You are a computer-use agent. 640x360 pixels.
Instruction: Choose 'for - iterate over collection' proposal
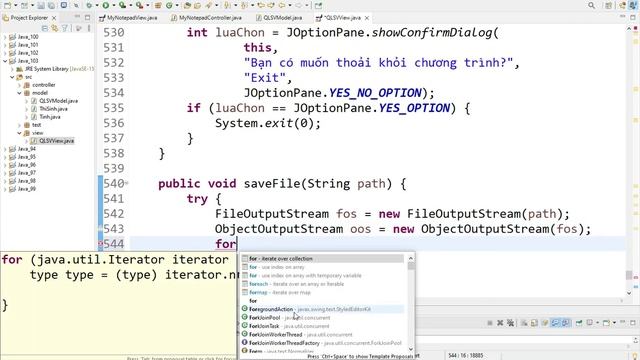click(322, 259)
